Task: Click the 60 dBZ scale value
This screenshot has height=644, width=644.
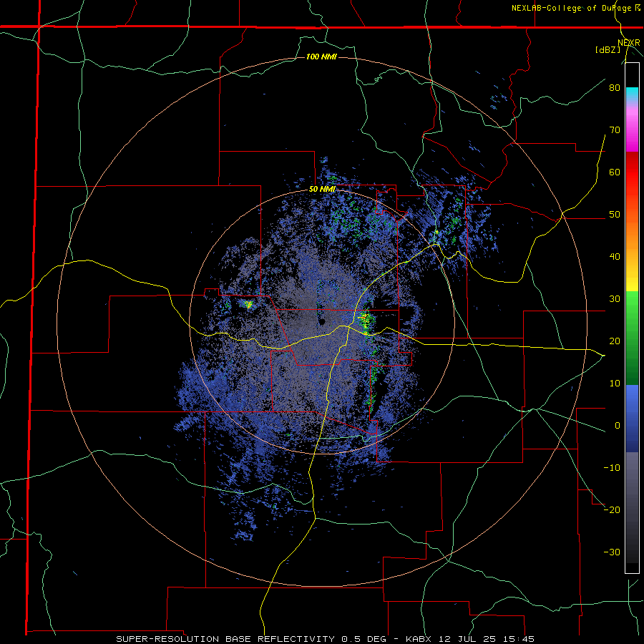Action: [x=615, y=172]
